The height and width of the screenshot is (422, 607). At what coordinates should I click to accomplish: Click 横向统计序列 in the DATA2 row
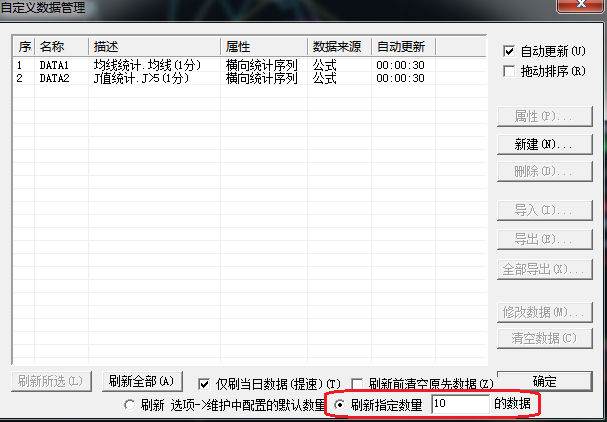pos(261,78)
